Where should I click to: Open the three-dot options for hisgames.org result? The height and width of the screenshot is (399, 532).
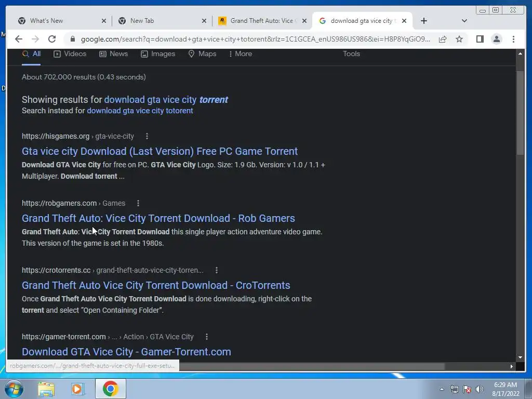click(x=147, y=136)
